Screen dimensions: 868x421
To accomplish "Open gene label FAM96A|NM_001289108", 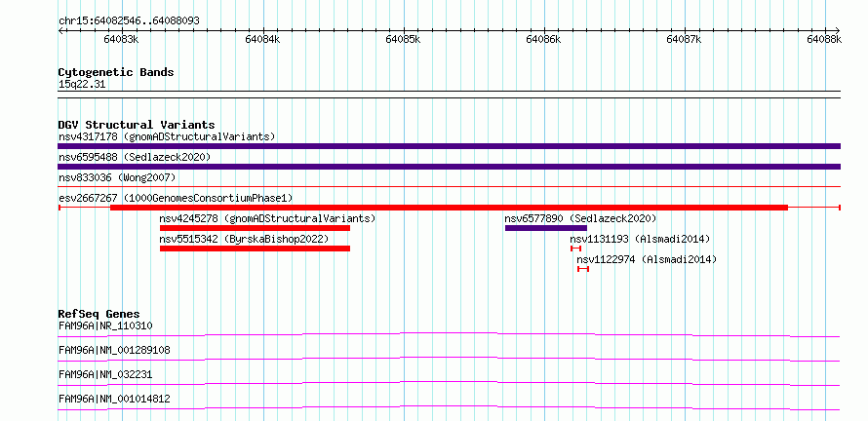I will click(114, 350).
